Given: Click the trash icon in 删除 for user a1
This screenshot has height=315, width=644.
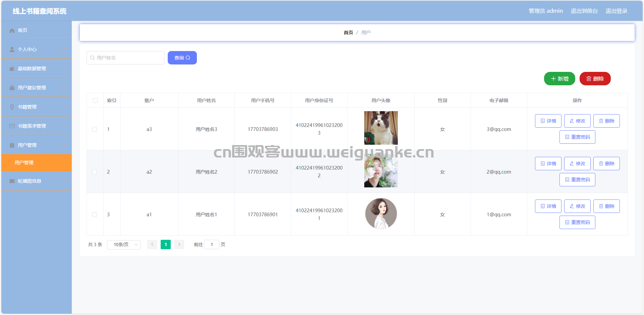Looking at the screenshot, I should tap(601, 206).
